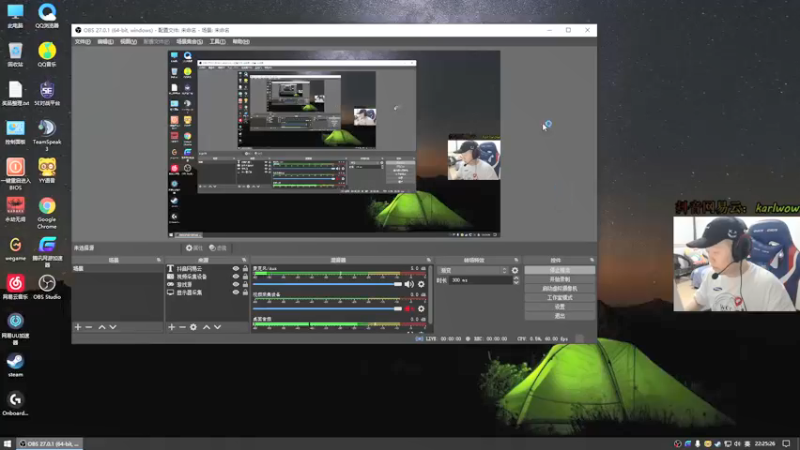Viewport: 800px width, 450px height.
Task: Lock the 显示器采集 source
Action: (x=245, y=292)
